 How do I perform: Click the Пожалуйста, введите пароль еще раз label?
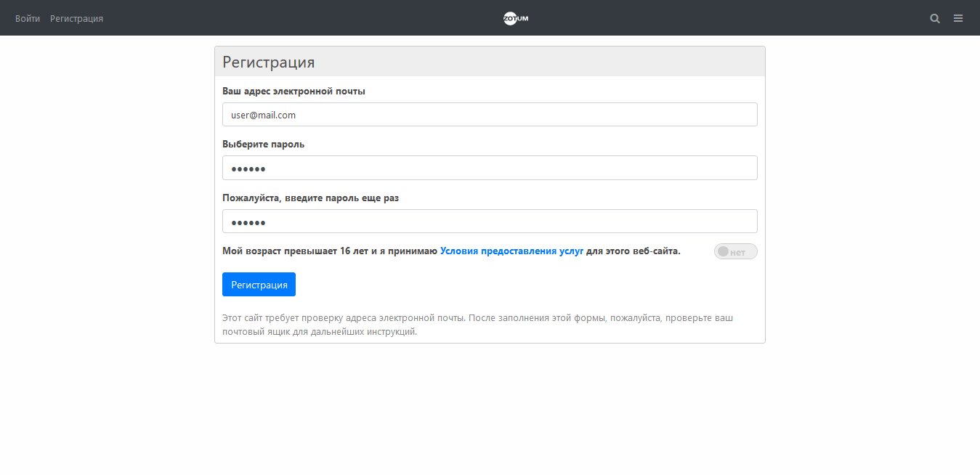(310, 198)
